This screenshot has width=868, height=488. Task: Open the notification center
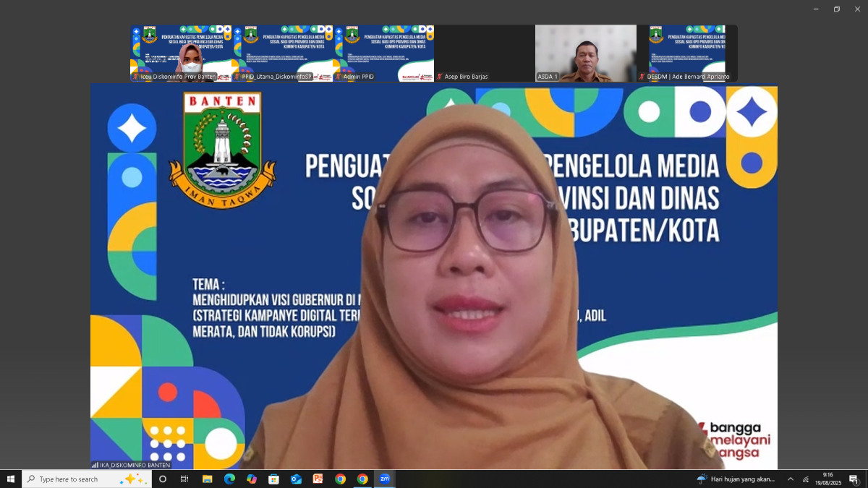(854, 479)
